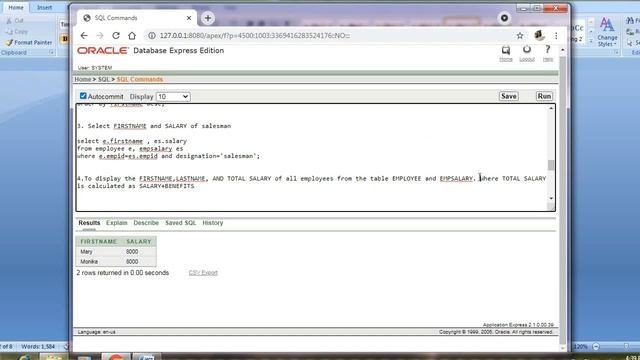Screen dimensions: 640x360
Task: Click inside the SQL editor text area
Action: (x=312, y=158)
